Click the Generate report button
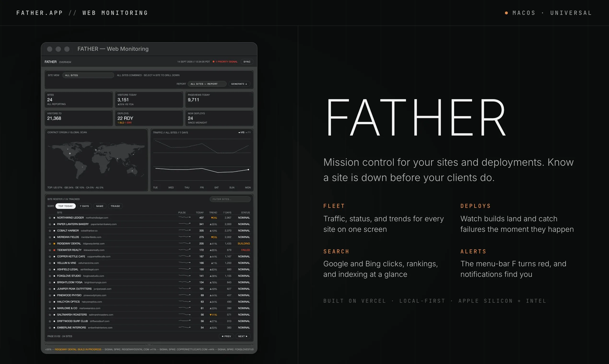 (239, 84)
